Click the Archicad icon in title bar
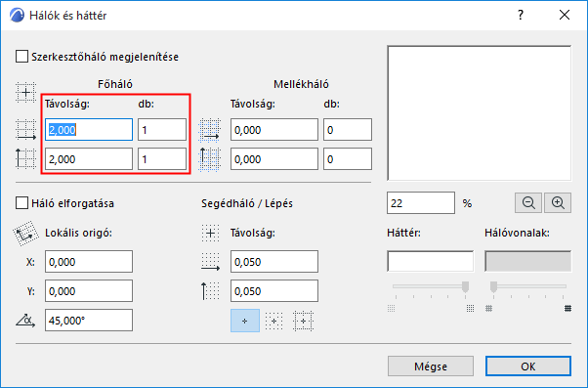This screenshot has width=588, height=388. (x=17, y=16)
